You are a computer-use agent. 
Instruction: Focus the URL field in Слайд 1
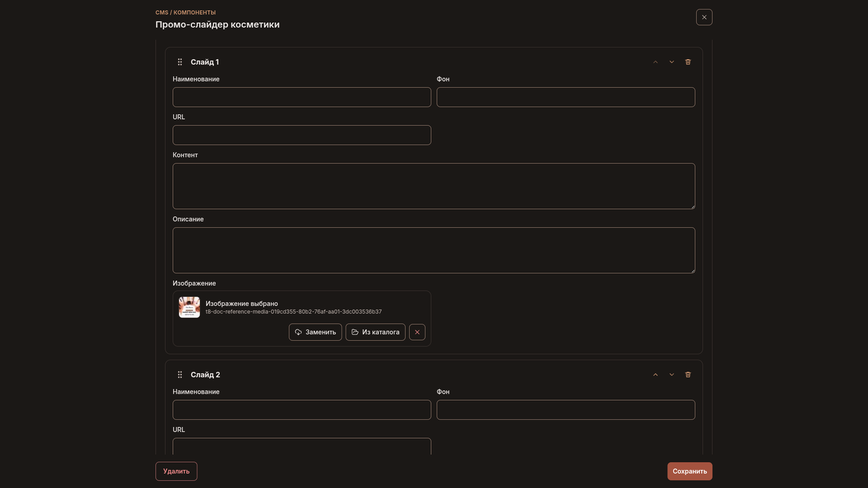click(x=302, y=135)
